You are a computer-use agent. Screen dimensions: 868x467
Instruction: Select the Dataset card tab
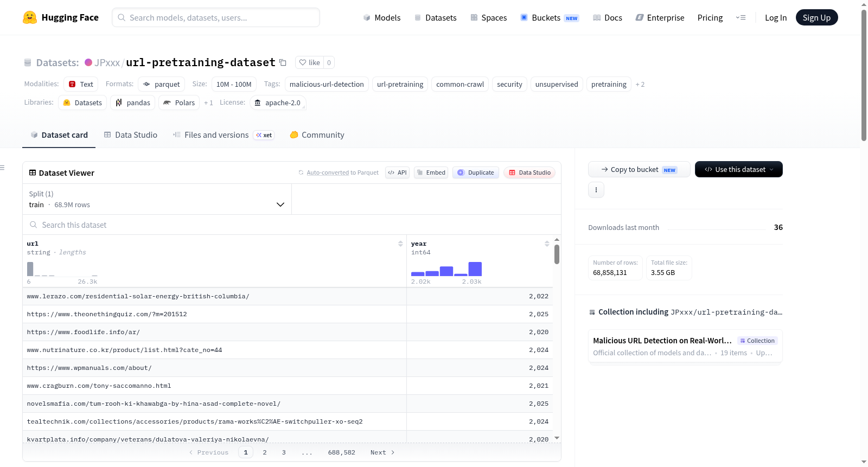(x=59, y=135)
